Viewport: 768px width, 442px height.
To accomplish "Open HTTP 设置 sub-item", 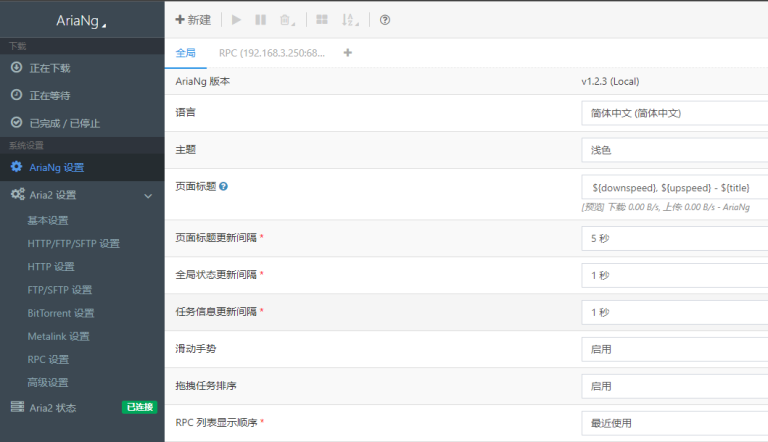I will coord(51,267).
